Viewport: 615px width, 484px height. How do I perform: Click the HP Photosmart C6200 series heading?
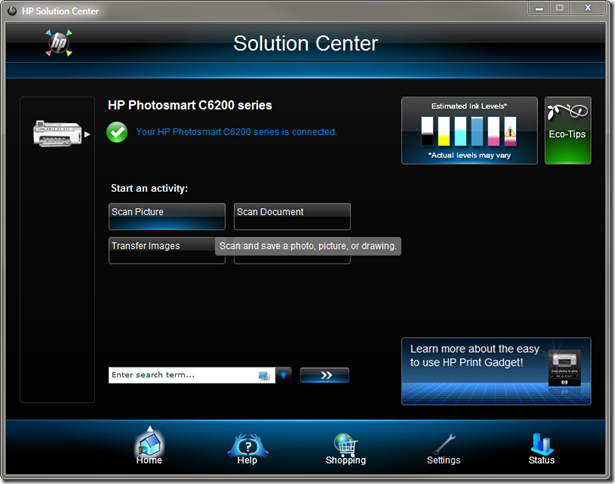tap(190, 105)
